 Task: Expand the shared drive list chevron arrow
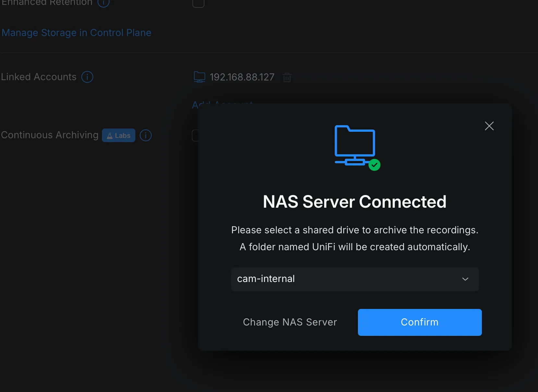coord(465,279)
